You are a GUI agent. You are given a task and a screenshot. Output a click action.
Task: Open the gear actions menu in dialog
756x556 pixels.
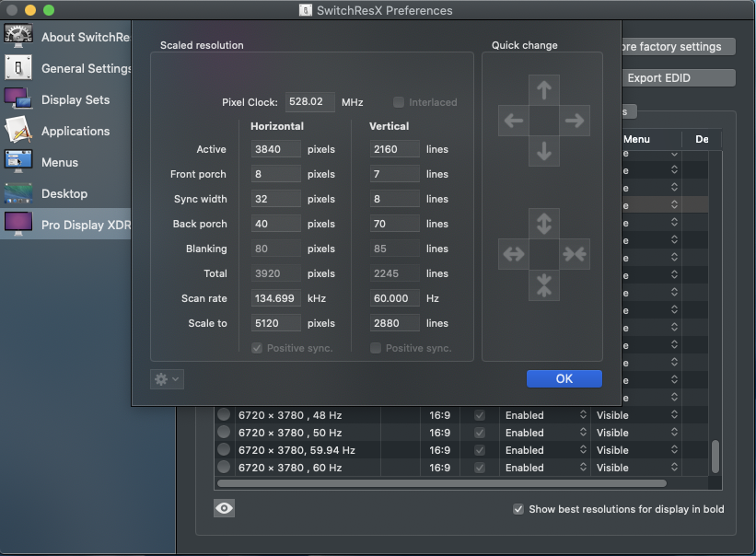(167, 379)
